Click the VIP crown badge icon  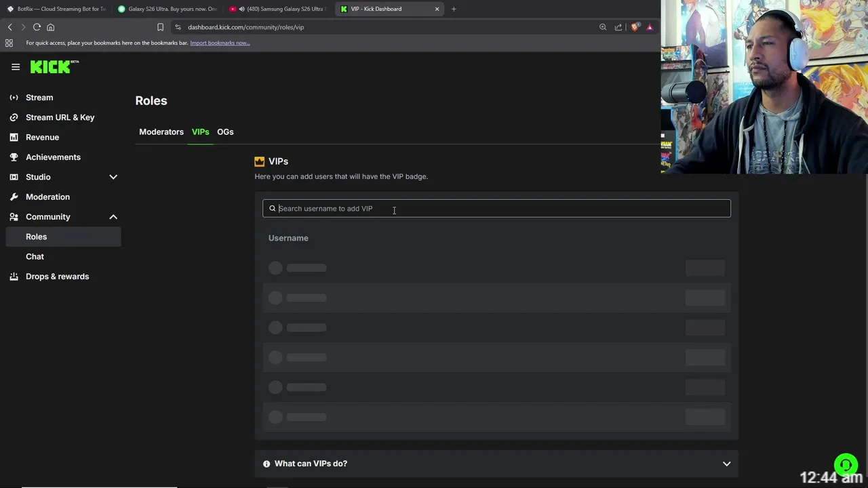[259, 161]
